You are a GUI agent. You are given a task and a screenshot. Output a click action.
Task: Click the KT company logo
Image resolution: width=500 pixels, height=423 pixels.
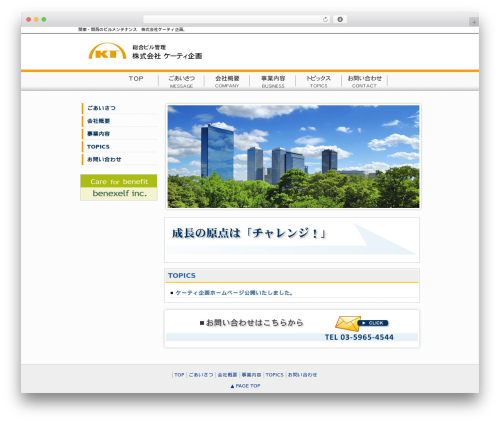coord(107,51)
